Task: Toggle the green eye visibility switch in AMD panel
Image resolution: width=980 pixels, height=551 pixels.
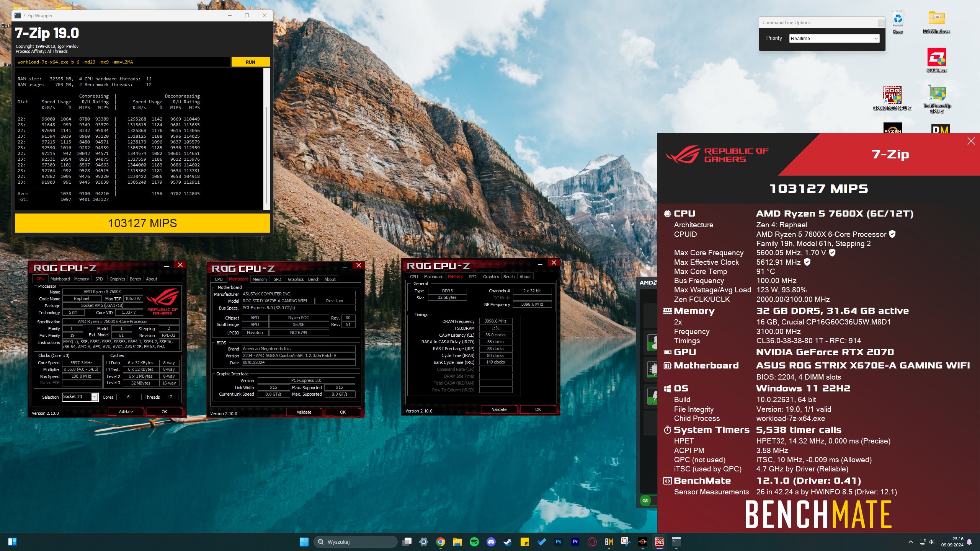Action: click(x=646, y=500)
